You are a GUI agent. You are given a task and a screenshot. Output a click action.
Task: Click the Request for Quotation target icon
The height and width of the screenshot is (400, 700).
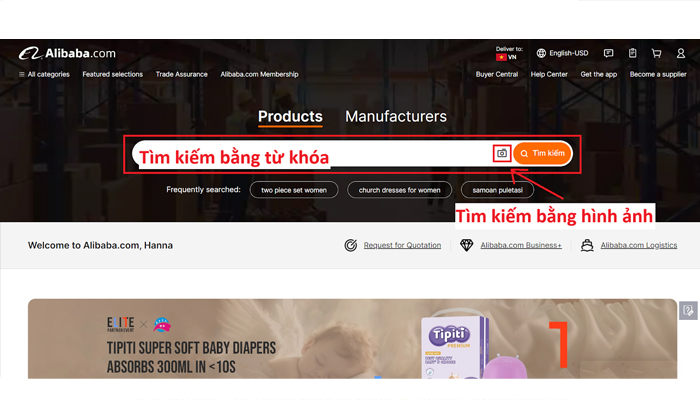pos(350,245)
